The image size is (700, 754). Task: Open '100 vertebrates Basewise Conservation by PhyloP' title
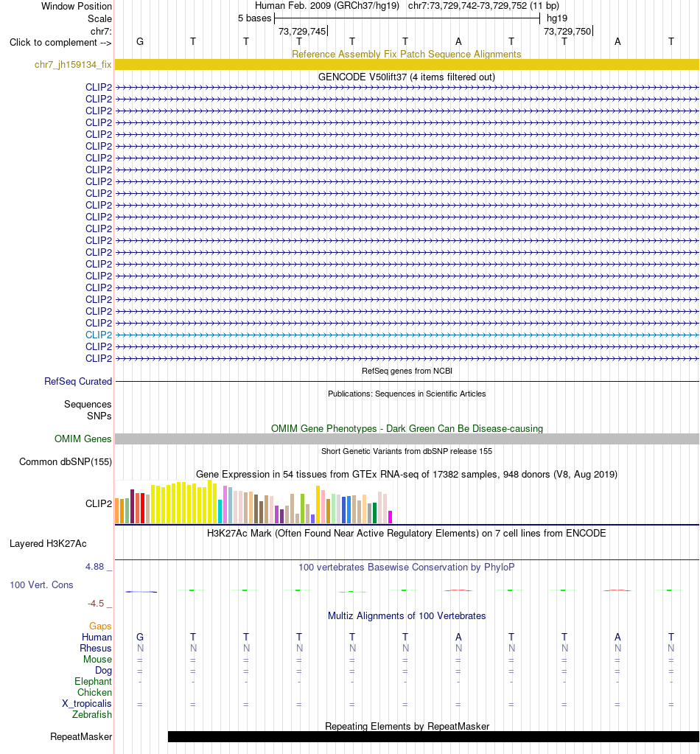tap(407, 567)
